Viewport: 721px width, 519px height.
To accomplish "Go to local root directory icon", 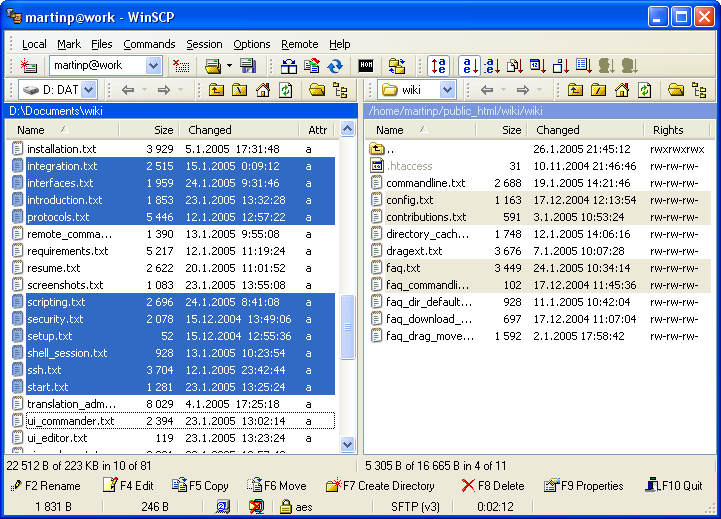I will coord(239,90).
